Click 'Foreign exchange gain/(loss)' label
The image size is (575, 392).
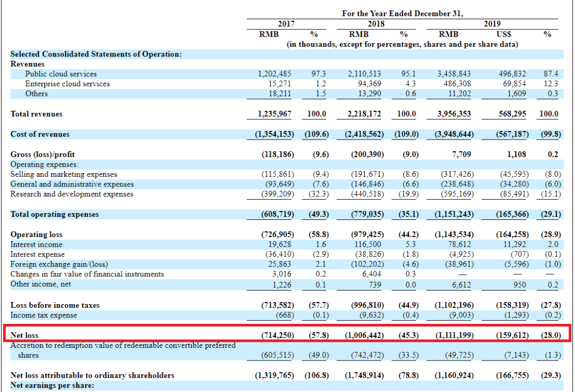click(x=59, y=264)
